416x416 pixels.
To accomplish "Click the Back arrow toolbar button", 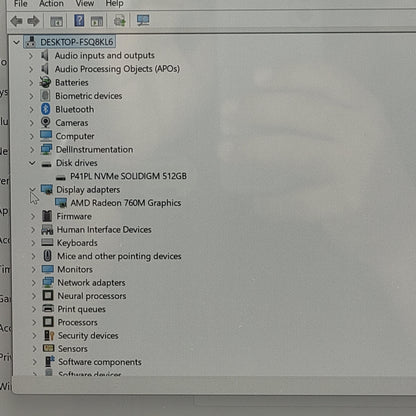I will pos(16,22).
